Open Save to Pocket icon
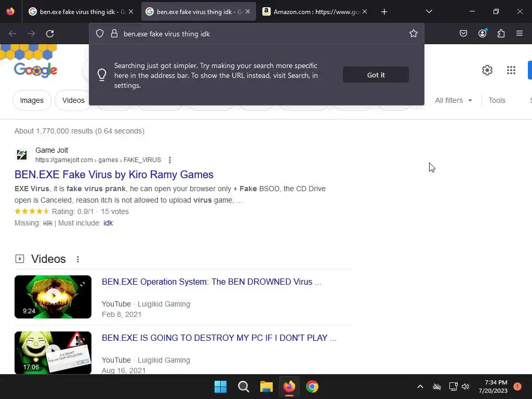This screenshot has height=399, width=532. pyautogui.click(x=463, y=34)
